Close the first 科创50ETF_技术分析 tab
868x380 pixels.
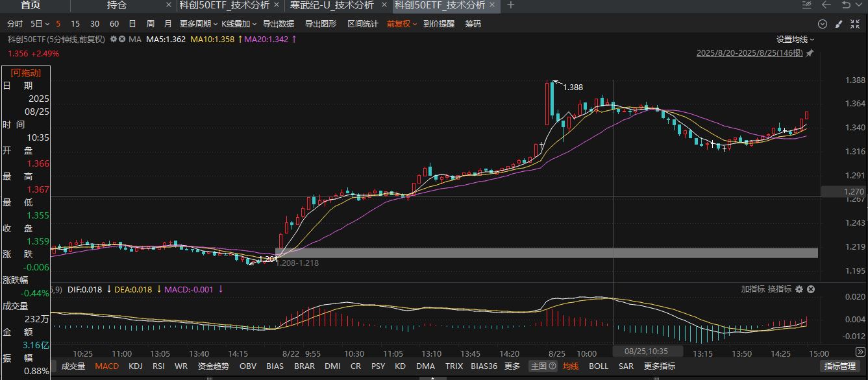[277, 5]
